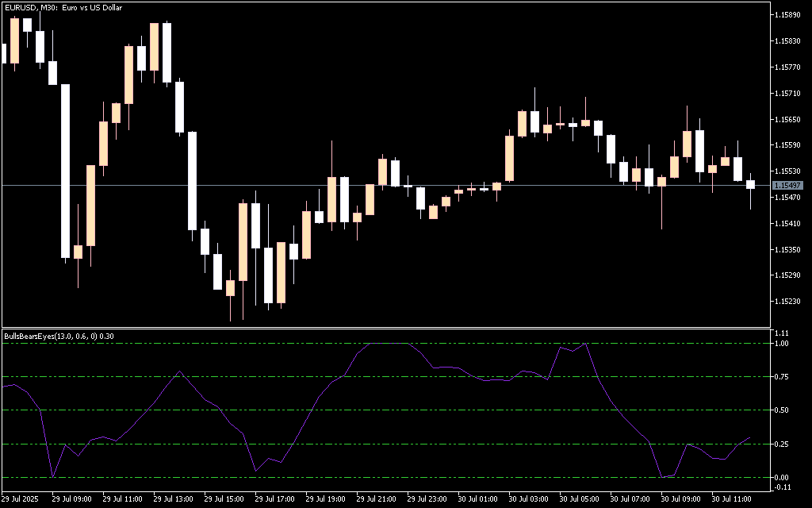Click the 29 Jul 13:00 time label
The height and width of the screenshot is (508, 812).
click(x=174, y=500)
